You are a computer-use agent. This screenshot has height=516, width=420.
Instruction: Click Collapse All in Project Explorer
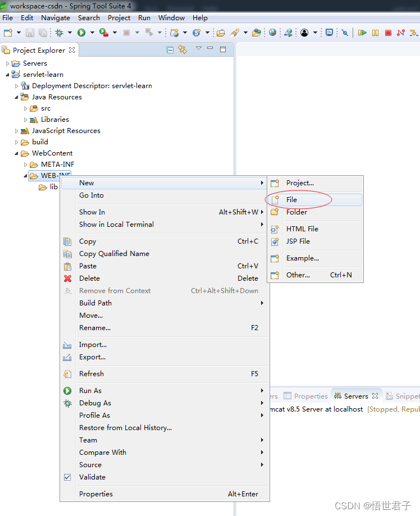(170, 50)
